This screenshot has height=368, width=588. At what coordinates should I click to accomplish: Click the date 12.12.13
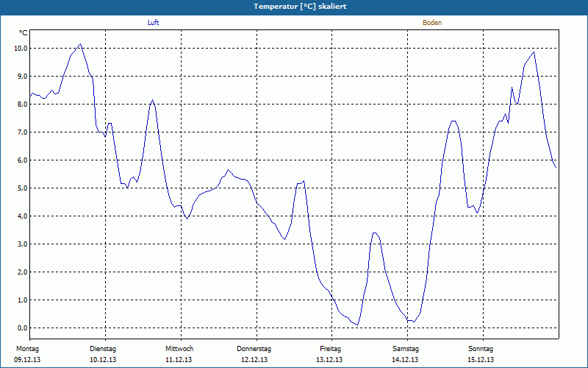click(x=254, y=360)
